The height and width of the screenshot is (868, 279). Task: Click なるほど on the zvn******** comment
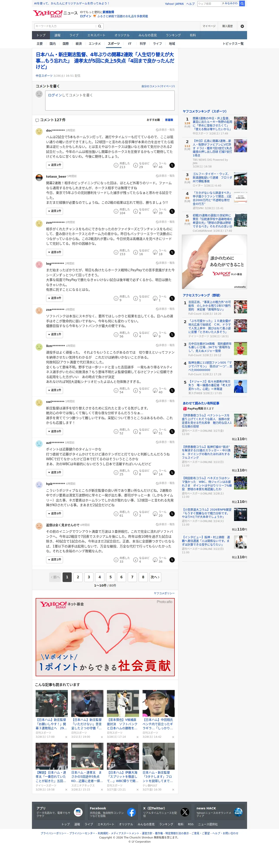pos(141,252)
